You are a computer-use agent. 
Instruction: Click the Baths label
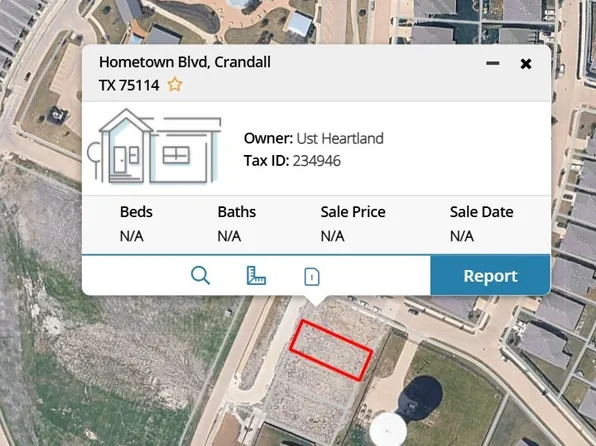click(236, 212)
